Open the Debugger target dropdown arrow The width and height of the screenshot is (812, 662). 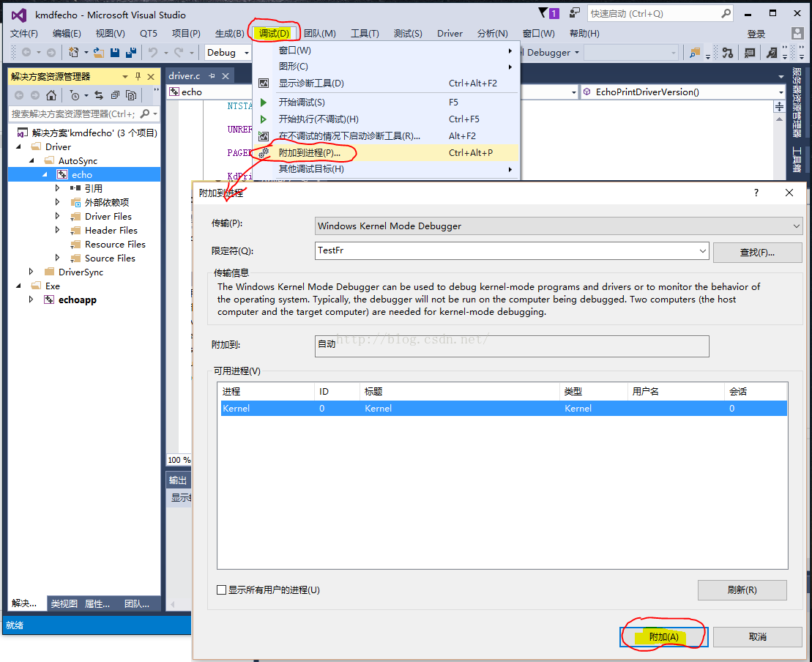[577, 52]
